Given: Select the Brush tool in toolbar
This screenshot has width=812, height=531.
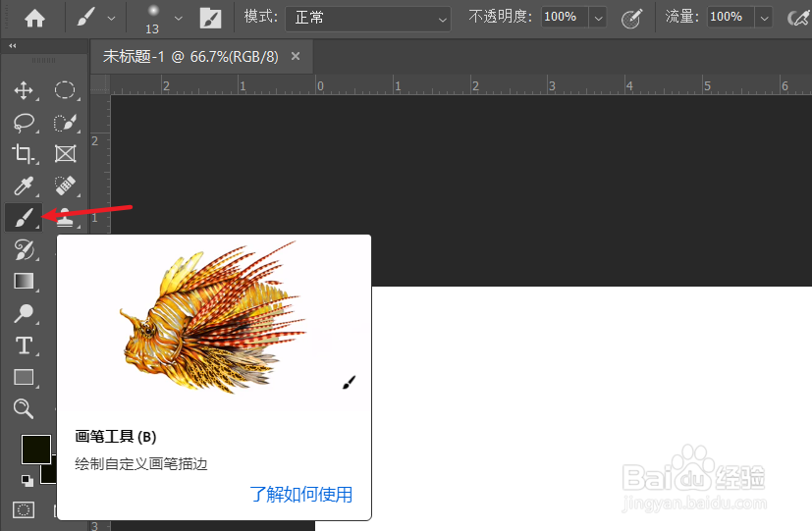Looking at the screenshot, I should click(x=24, y=217).
